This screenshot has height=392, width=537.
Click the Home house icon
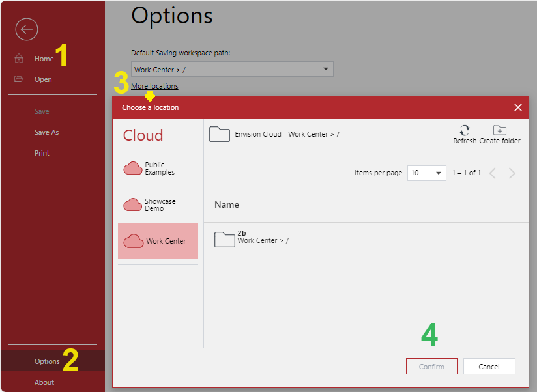[x=19, y=59]
